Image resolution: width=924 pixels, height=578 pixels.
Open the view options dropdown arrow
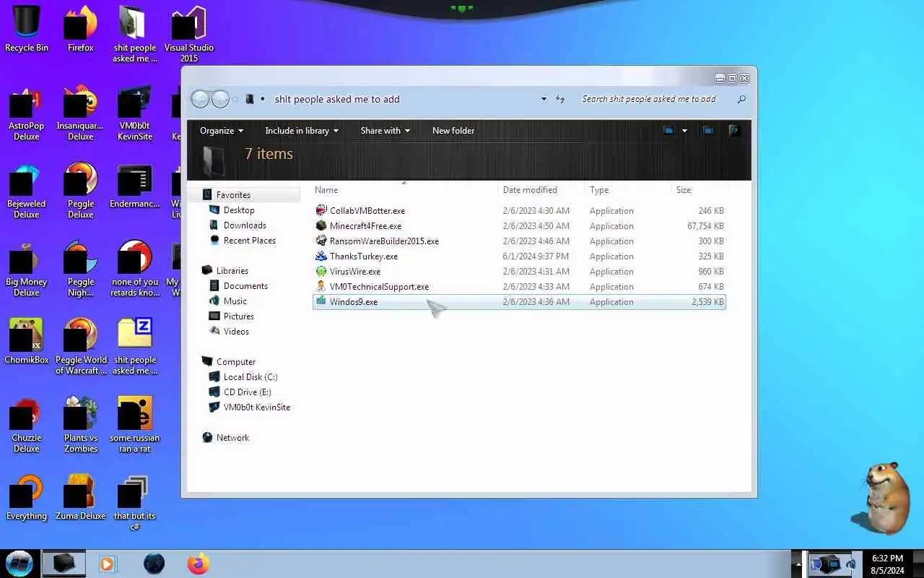tap(684, 131)
